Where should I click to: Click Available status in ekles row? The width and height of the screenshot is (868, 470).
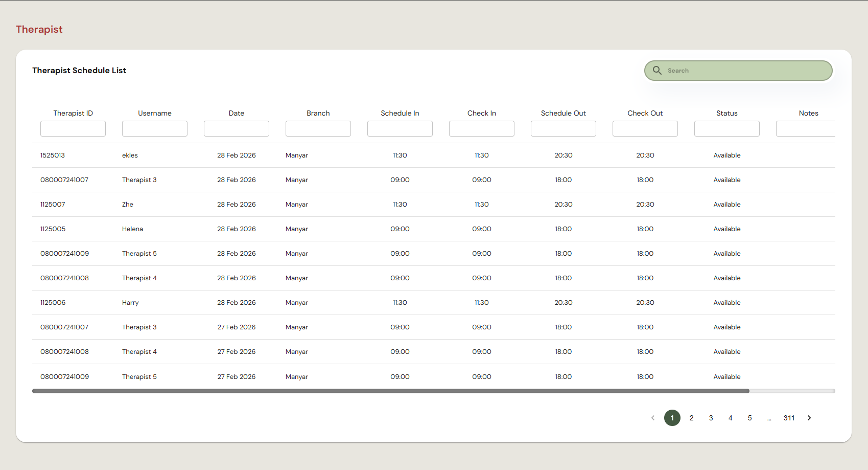(727, 155)
